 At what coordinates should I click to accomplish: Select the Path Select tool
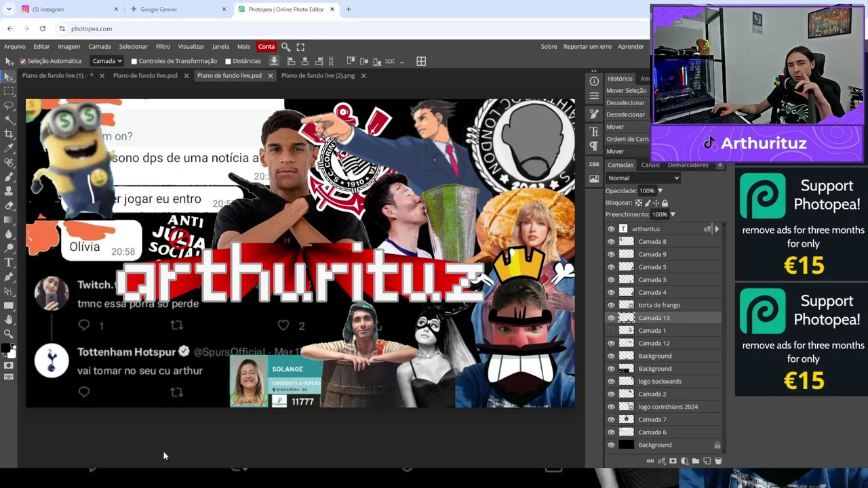[9, 291]
